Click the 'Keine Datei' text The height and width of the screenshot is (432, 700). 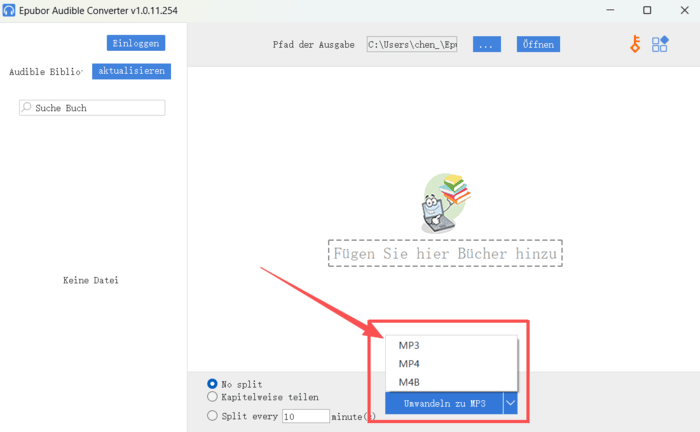(x=91, y=280)
